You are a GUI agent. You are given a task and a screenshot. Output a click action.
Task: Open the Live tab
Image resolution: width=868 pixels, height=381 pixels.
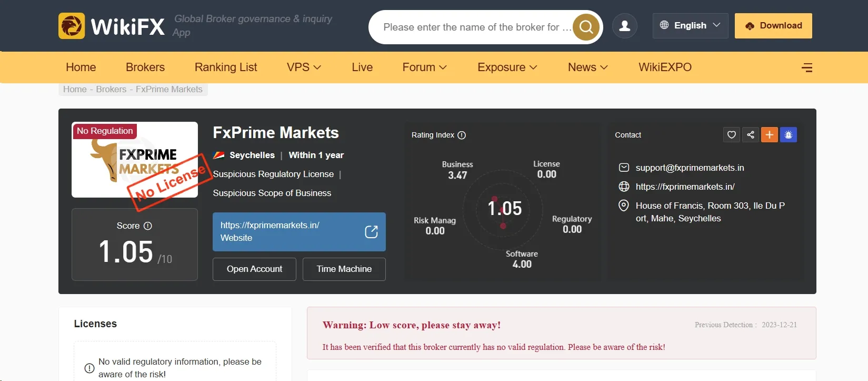(362, 67)
